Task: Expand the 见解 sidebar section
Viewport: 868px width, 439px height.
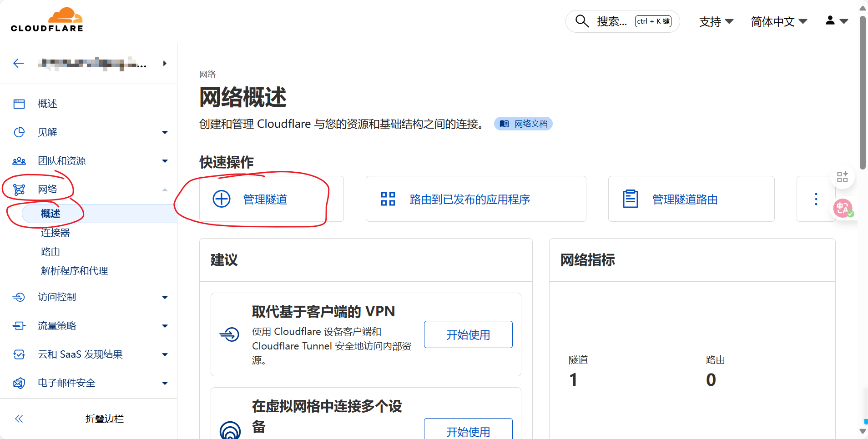Action: [165, 133]
